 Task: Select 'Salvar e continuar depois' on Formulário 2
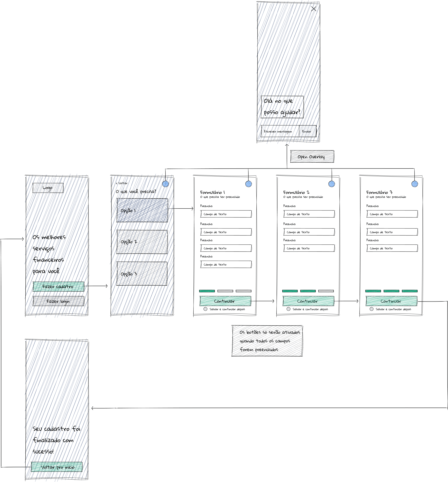point(289,309)
